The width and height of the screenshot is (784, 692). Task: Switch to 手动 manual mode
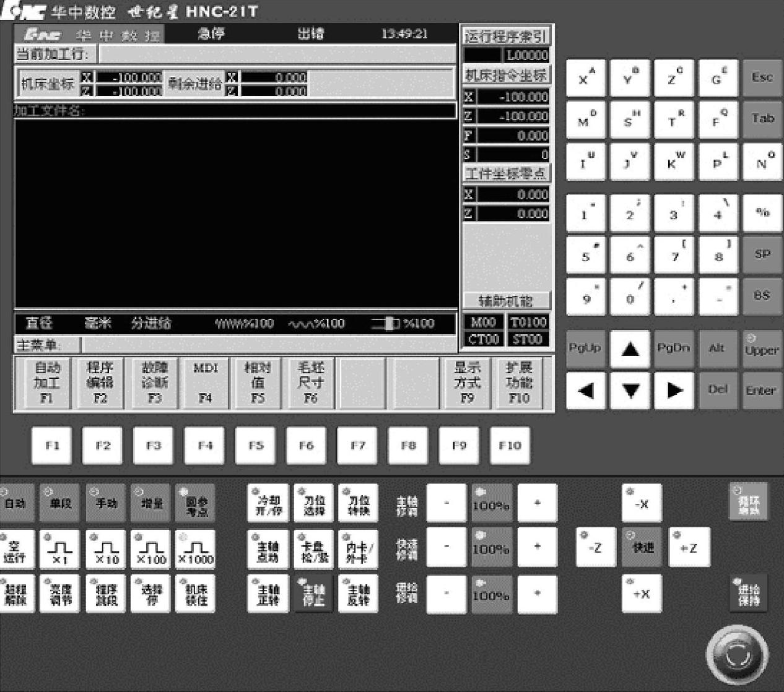point(106,503)
